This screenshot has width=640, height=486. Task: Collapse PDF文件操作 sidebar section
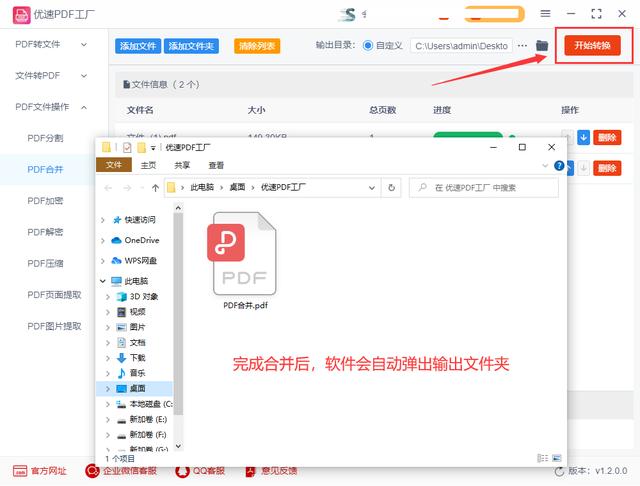point(84,107)
